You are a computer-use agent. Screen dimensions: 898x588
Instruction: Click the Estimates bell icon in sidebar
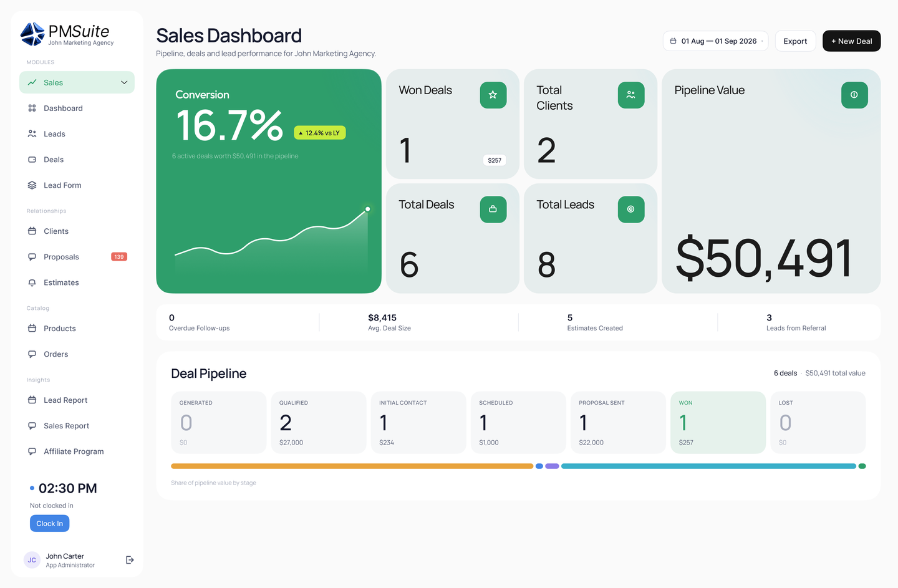coord(32,282)
